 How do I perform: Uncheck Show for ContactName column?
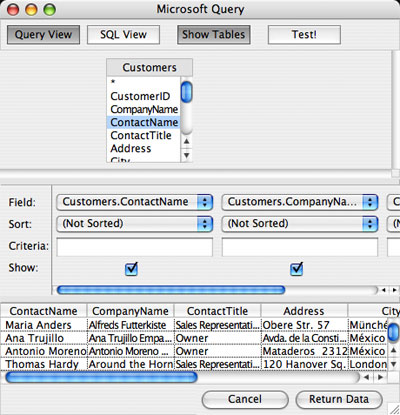131,269
